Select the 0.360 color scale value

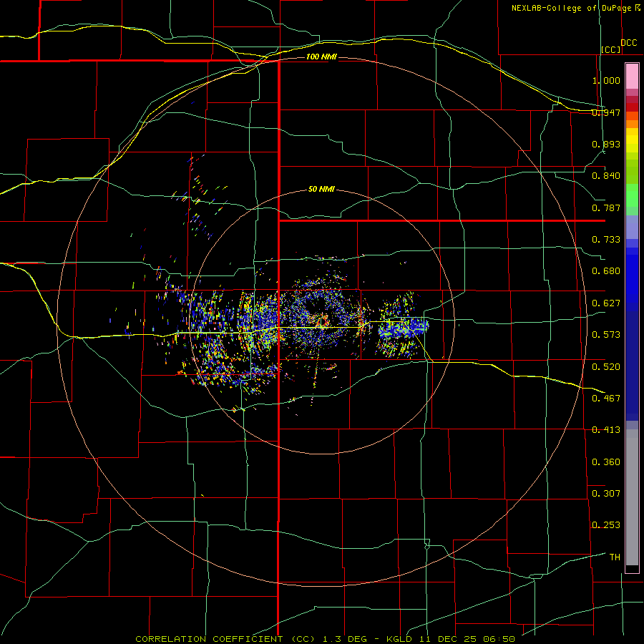point(606,462)
